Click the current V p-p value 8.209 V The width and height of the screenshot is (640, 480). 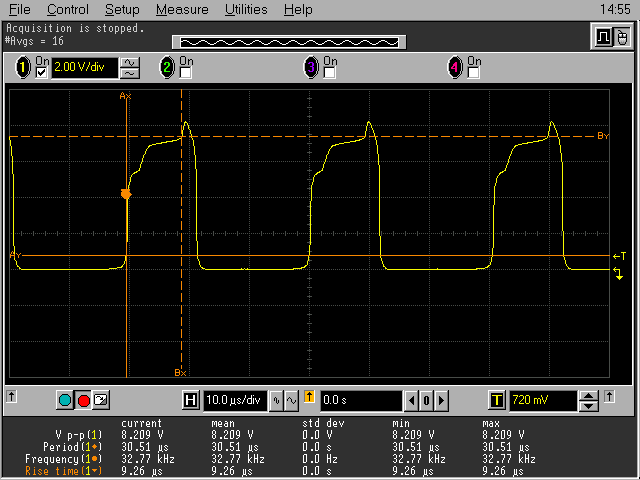tap(142, 435)
